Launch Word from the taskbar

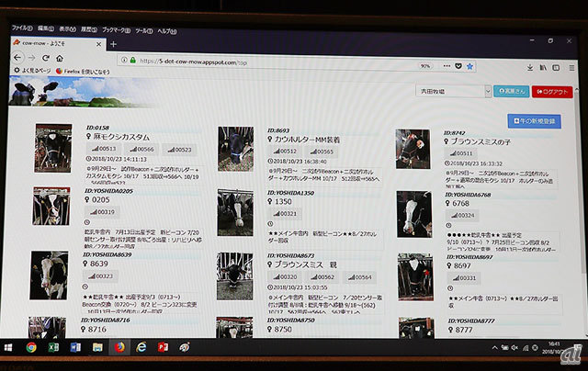point(75,347)
